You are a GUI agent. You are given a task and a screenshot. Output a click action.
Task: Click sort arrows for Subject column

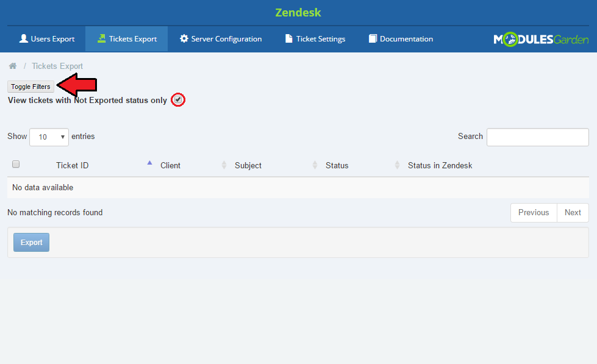coord(315,165)
